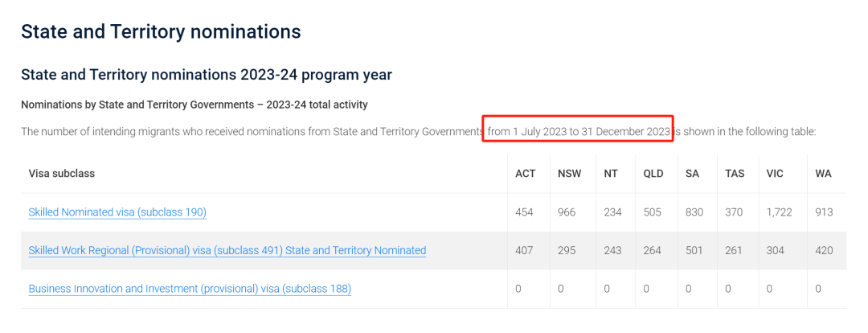Click the VIC value 1,722 for subclass 190
The height and width of the screenshot is (333, 868).
[x=780, y=212]
